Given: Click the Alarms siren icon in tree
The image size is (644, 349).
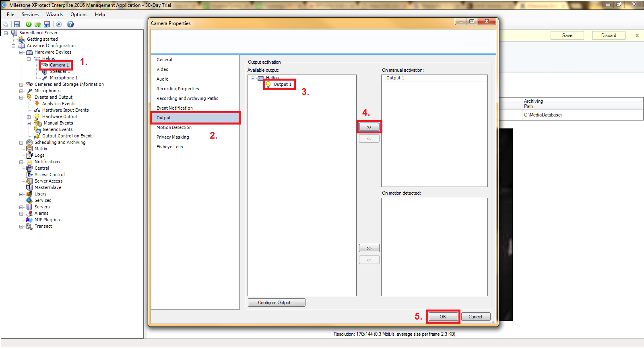Looking at the screenshot, I should [x=29, y=213].
